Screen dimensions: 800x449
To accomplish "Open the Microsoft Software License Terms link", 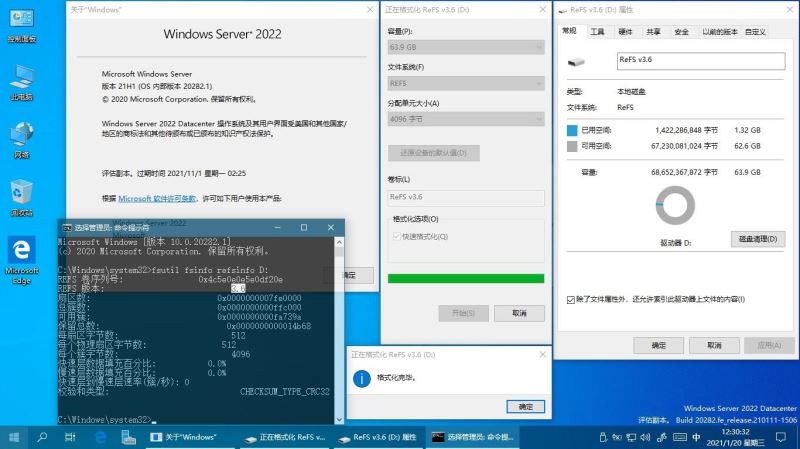I will 157,198.
